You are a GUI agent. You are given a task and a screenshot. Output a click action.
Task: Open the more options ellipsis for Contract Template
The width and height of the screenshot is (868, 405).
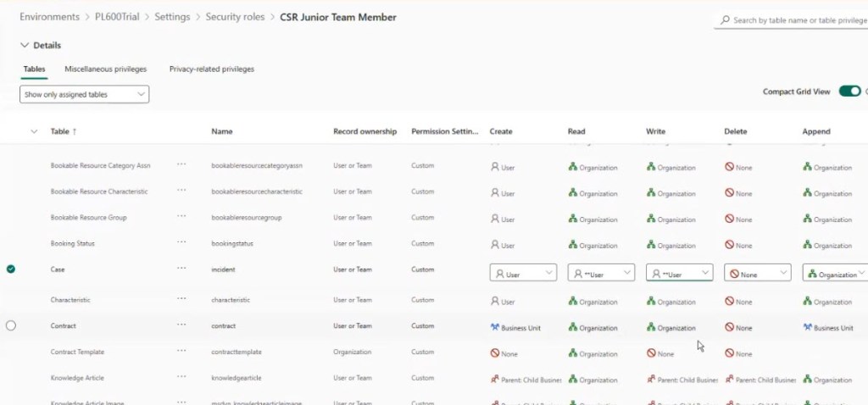[181, 352]
